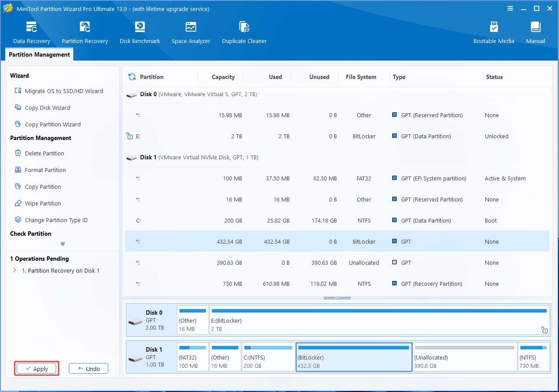The image size is (559, 392).
Task: Sort by Capacity column header
Action: 223,77
